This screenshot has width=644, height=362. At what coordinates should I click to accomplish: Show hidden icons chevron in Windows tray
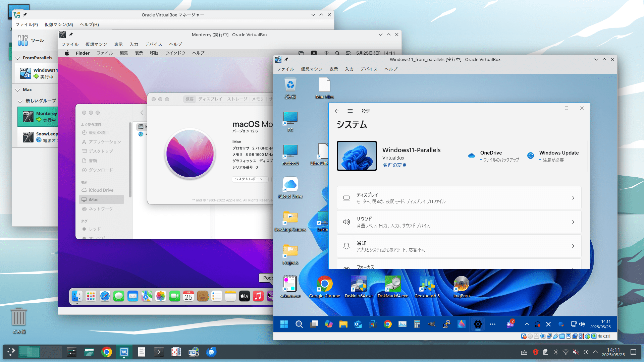527,324
